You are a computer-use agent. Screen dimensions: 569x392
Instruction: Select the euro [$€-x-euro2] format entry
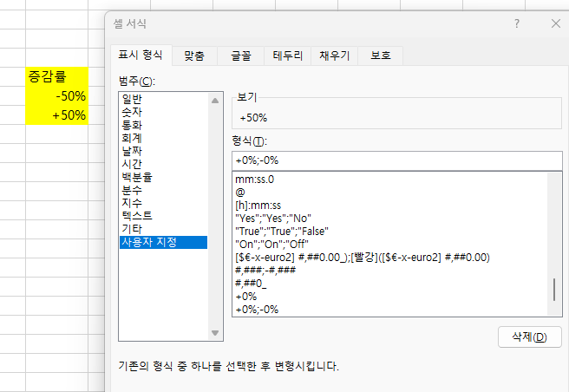click(390, 258)
